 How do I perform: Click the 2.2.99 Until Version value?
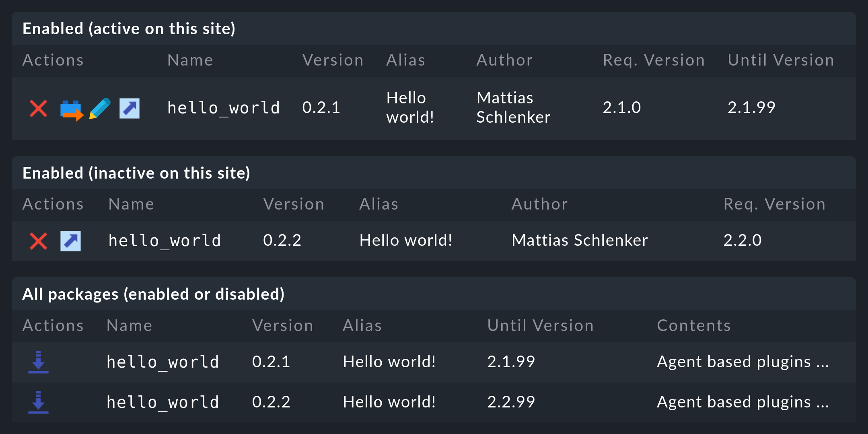(511, 402)
